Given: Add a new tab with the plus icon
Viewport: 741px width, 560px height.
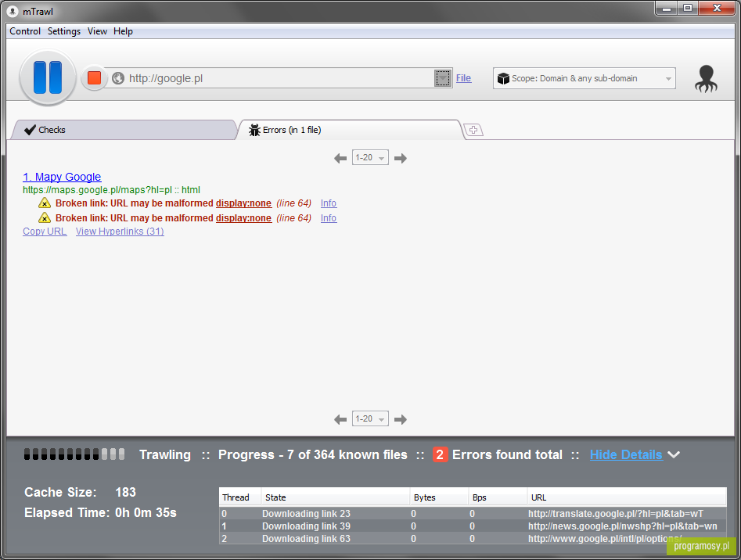Looking at the screenshot, I should tap(473, 130).
